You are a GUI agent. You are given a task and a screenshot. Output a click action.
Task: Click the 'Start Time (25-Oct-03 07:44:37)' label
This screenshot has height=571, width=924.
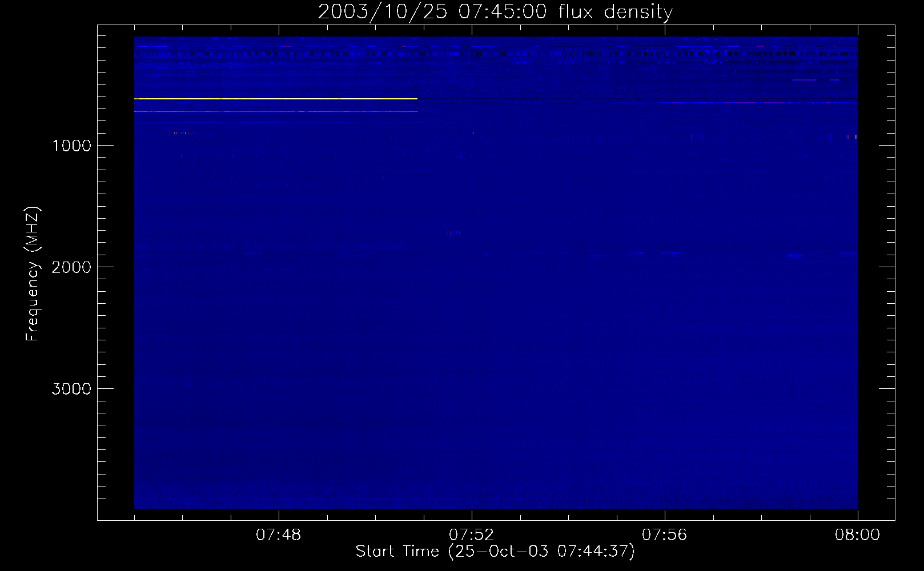495,551
